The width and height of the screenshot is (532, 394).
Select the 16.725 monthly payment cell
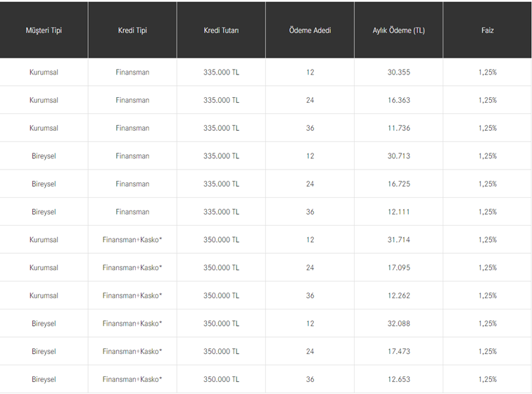(x=398, y=184)
